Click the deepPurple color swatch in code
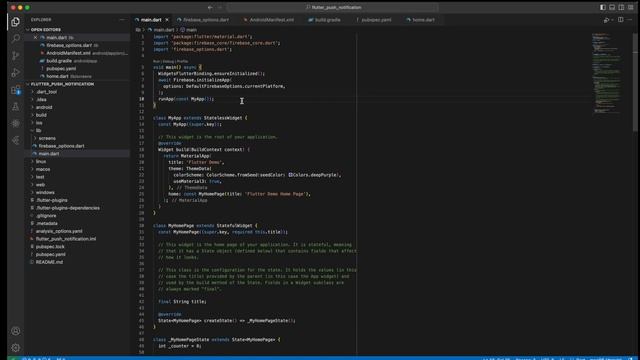 pyautogui.click(x=290, y=175)
